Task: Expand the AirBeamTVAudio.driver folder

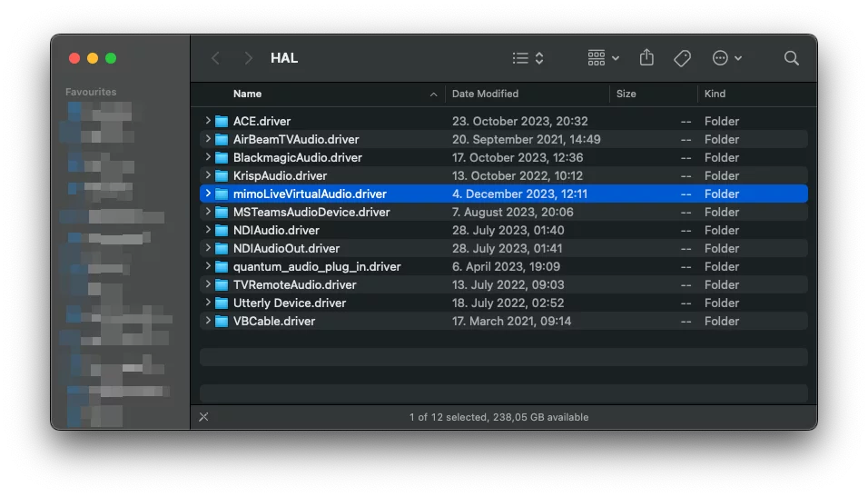Action: pos(208,139)
